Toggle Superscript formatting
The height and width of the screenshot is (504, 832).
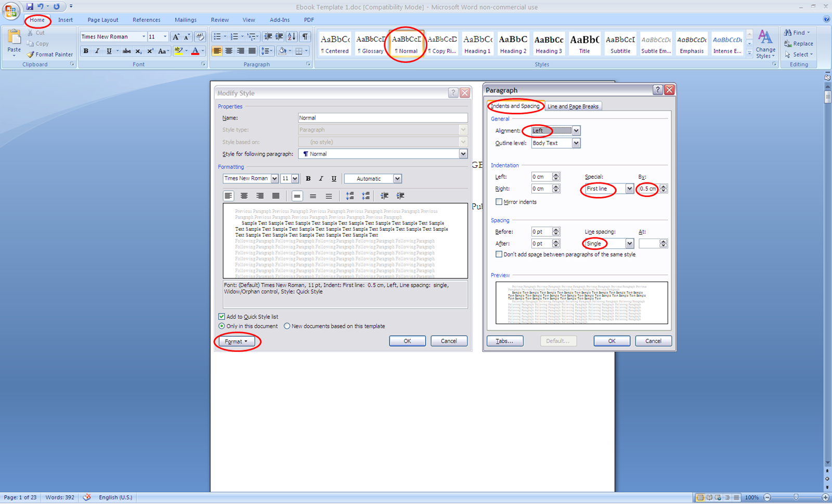click(150, 51)
